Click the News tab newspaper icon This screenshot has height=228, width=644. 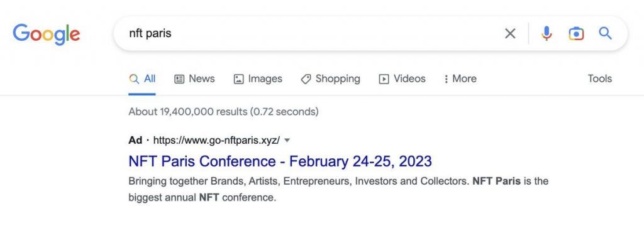click(x=179, y=79)
